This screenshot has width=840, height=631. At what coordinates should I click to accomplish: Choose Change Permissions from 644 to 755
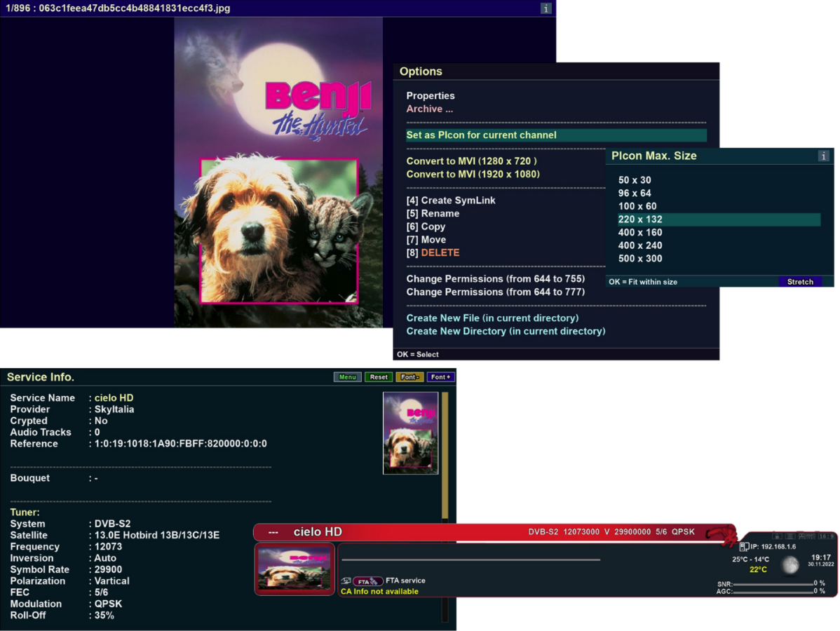(x=496, y=279)
